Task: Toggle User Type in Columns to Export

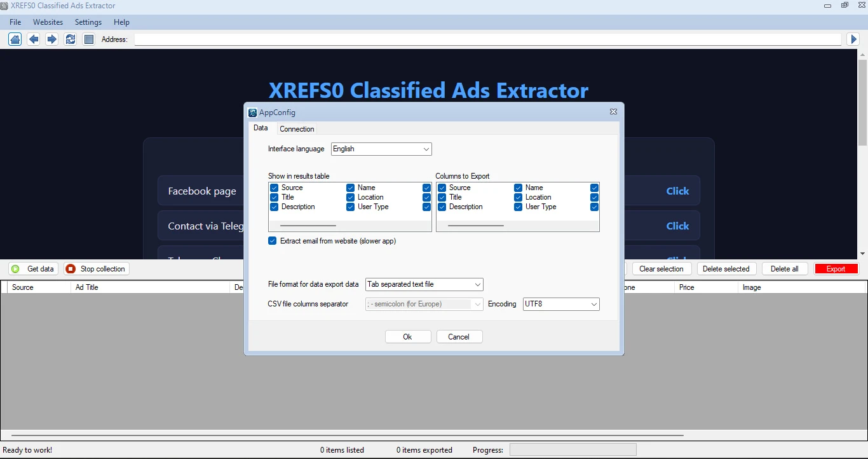Action: coord(519,207)
